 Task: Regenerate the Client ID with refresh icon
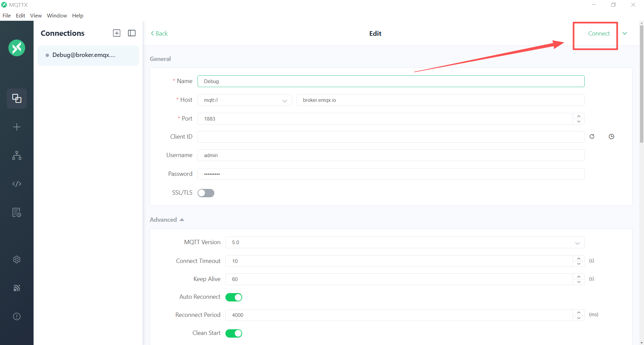click(592, 137)
